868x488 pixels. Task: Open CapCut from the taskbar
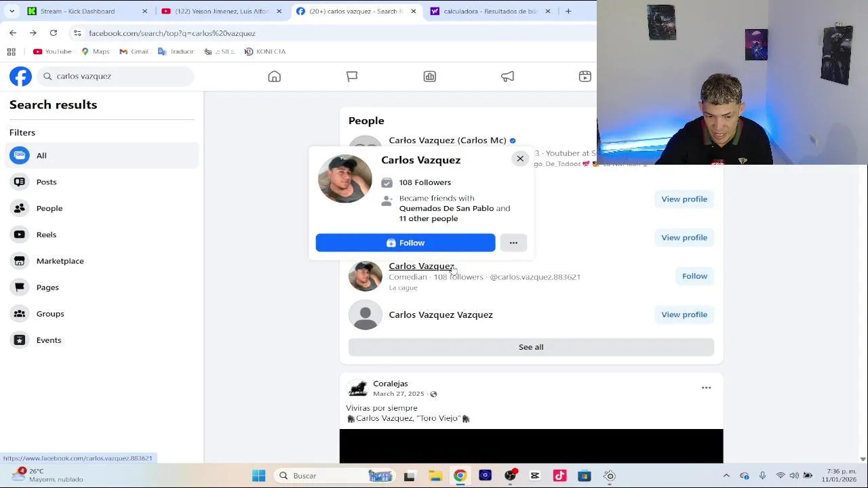(x=535, y=476)
